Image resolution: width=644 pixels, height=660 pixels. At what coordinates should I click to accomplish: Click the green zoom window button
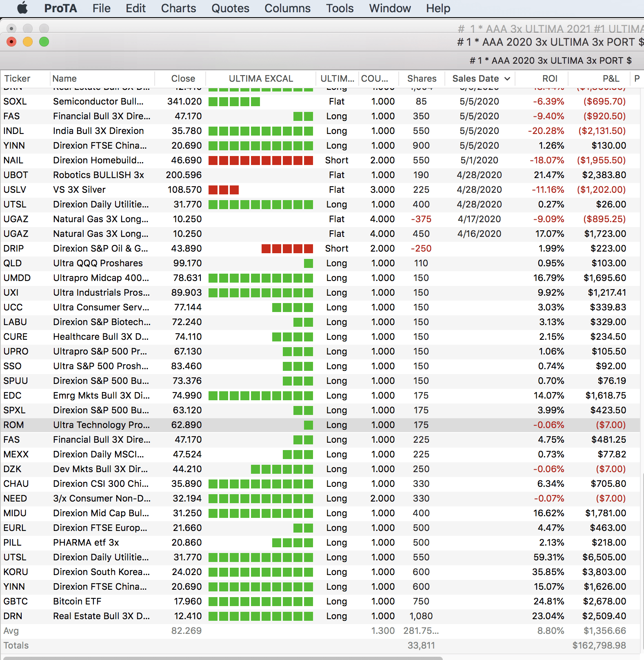coord(44,42)
